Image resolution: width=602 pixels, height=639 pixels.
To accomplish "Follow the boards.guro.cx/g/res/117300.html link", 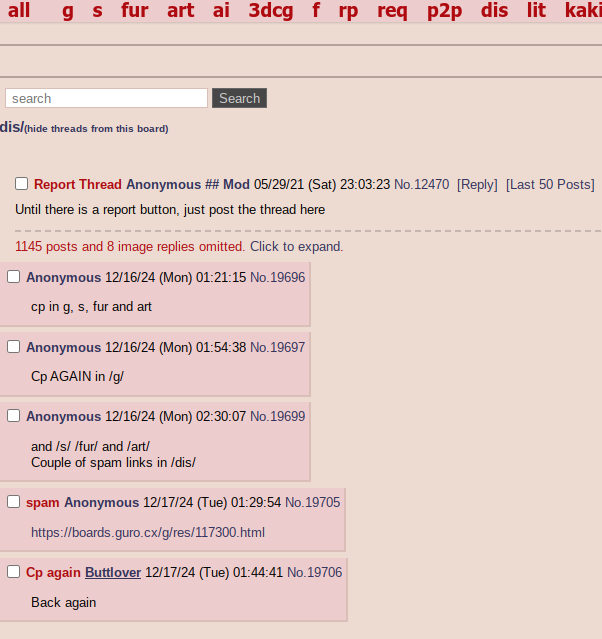I will click(x=148, y=533).
